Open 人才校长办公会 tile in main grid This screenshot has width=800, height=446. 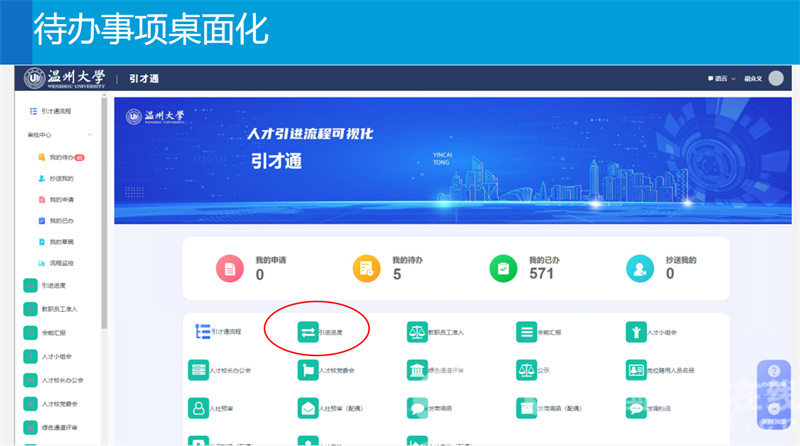click(x=219, y=370)
